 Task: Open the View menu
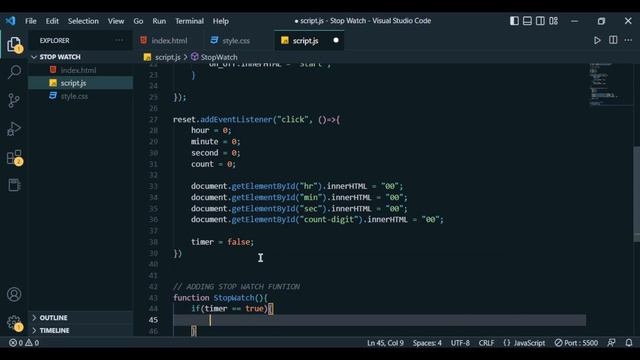(116, 21)
